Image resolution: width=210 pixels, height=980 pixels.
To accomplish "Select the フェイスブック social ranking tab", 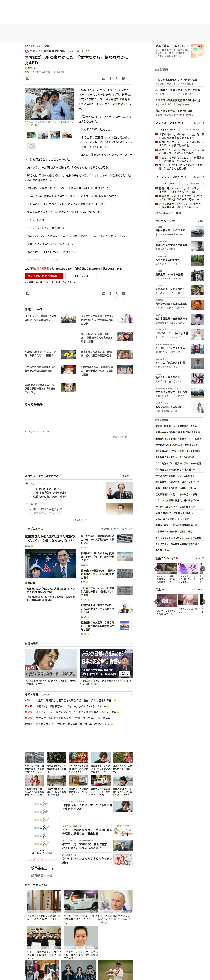I will click(168, 183).
